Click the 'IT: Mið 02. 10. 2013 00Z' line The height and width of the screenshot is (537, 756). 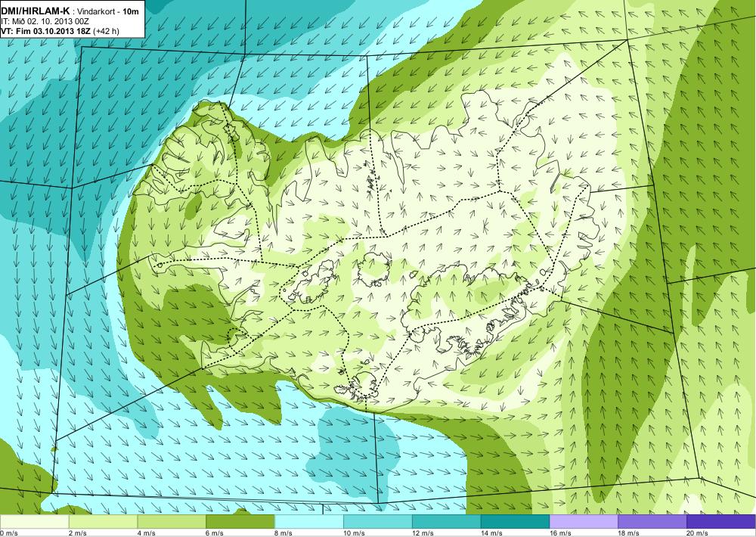[43, 21]
